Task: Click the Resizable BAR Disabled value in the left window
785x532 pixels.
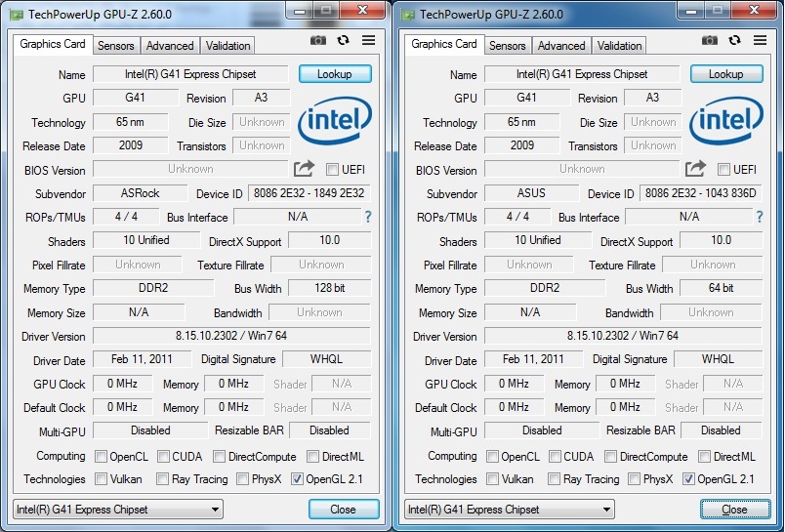Action: (x=330, y=430)
